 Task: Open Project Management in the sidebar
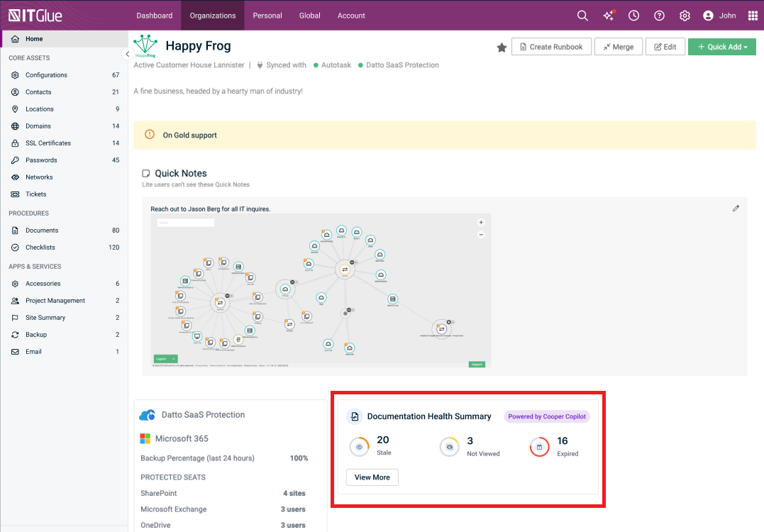(65, 301)
